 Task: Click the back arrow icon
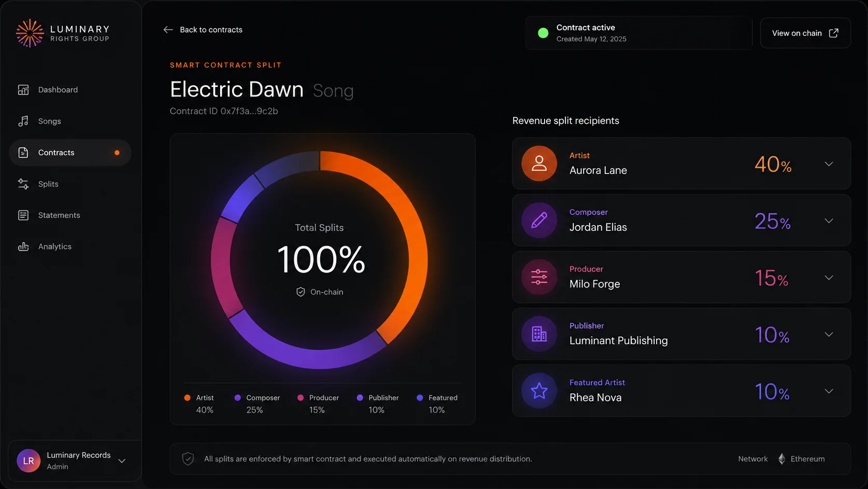point(168,30)
